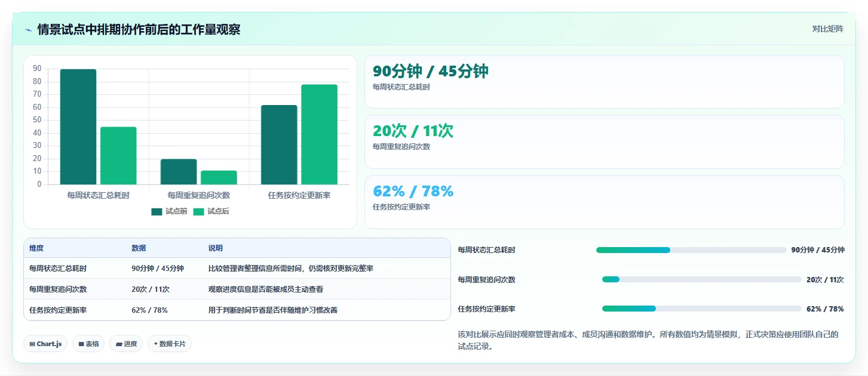The width and height of the screenshot is (868, 376).
Task: Click the progress value 62% / 78%
Action: (825, 309)
